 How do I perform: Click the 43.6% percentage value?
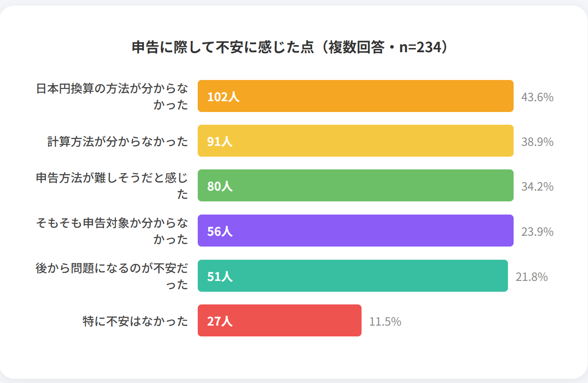pos(537,97)
